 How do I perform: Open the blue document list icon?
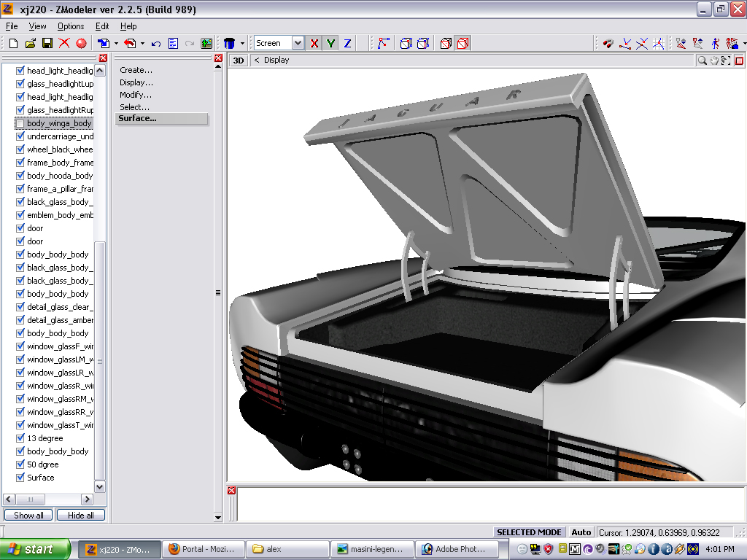click(173, 43)
